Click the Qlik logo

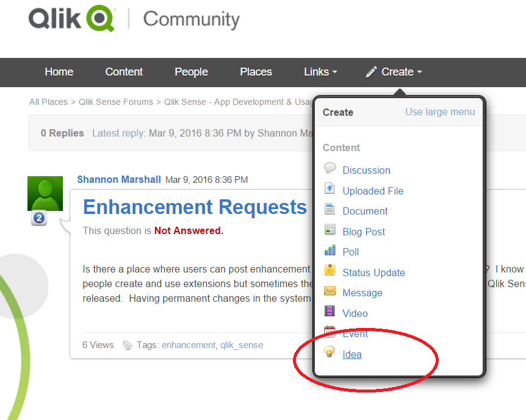[x=72, y=19]
